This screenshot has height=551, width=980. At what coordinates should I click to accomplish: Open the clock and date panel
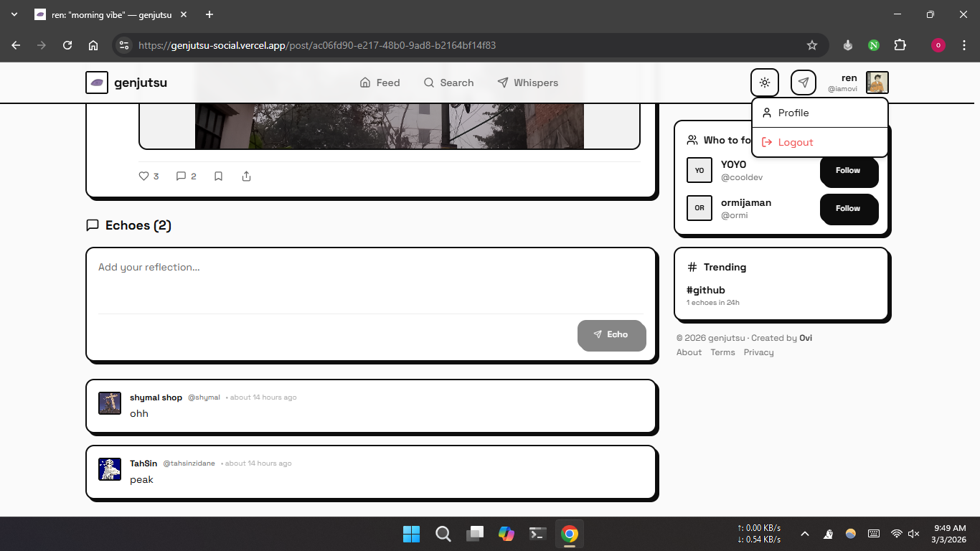[x=950, y=534]
